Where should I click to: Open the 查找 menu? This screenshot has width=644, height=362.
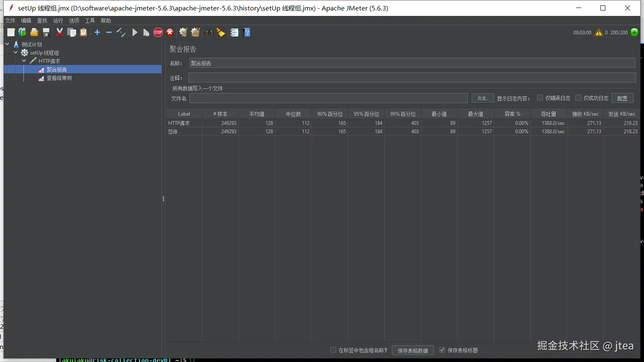click(x=42, y=21)
